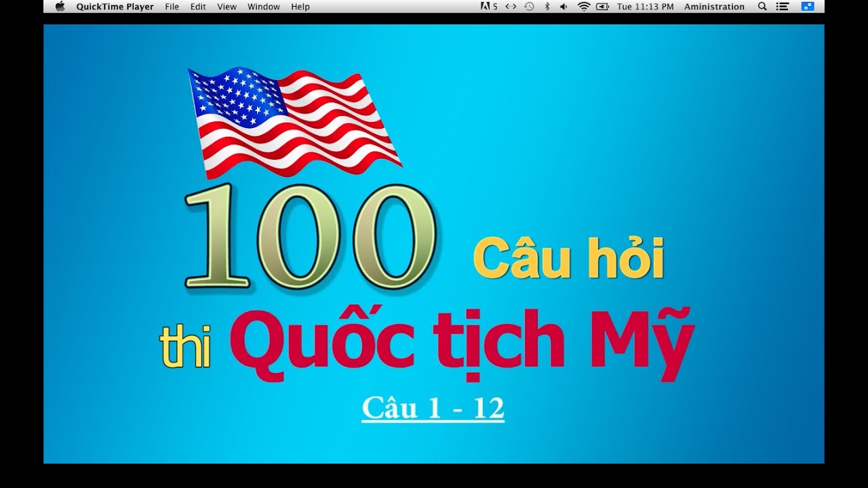868x488 pixels.
Task: Open the Aministration user account menu
Action: pos(714,7)
